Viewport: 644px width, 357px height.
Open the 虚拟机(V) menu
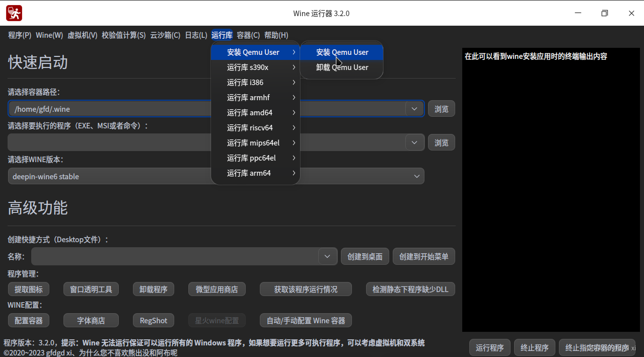tap(83, 35)
